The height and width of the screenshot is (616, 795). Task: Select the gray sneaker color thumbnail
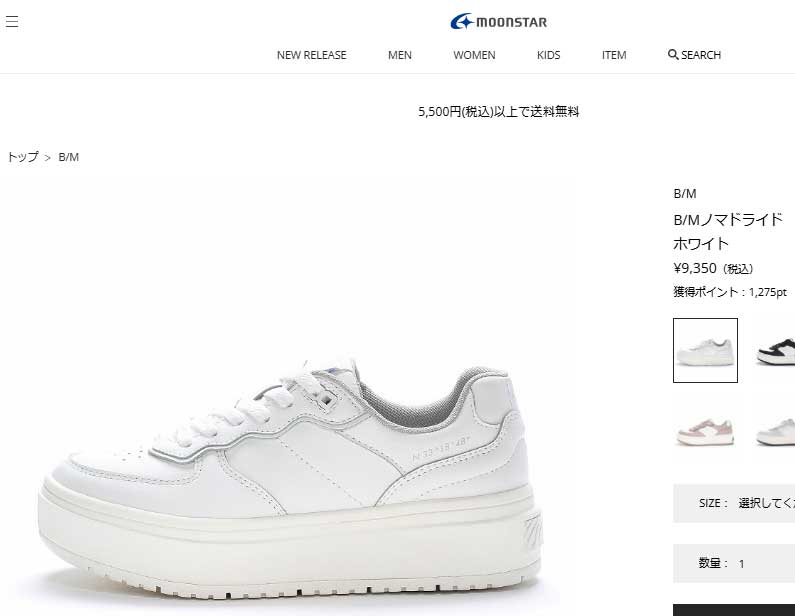776,431
